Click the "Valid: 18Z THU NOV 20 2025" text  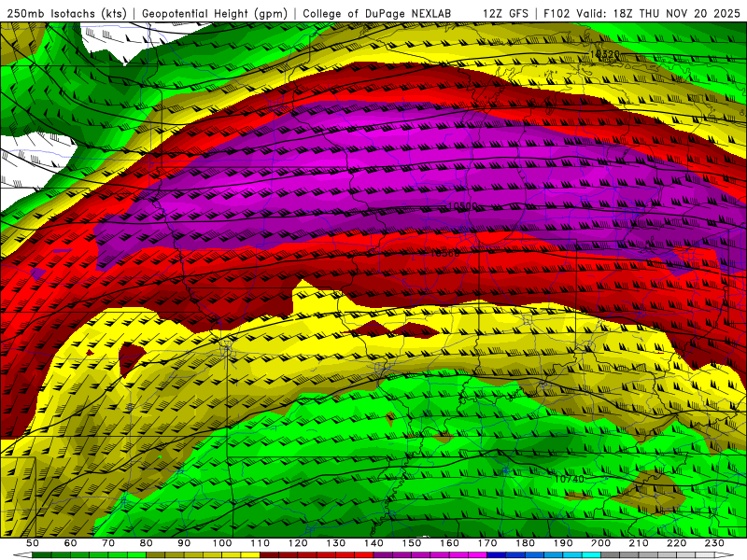pyautogui.click(x=658, y=13)
